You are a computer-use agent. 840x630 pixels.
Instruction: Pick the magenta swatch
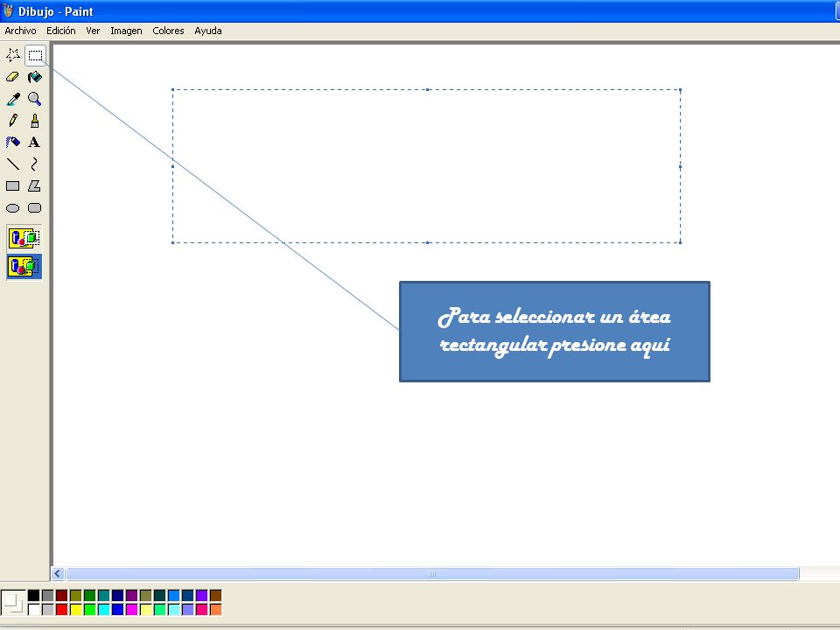click(132, 609)
